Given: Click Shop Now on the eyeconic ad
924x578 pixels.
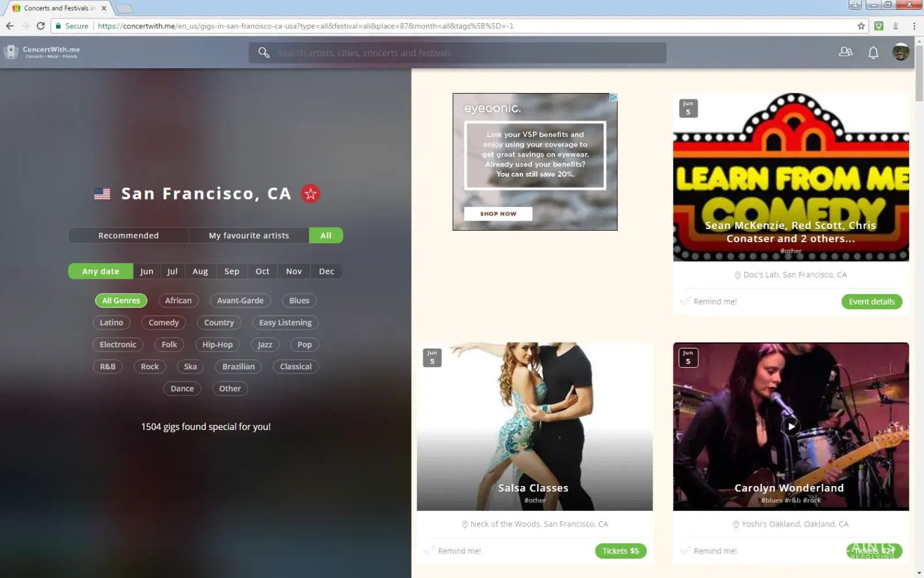Looking at the screenshot, I should click(498, 214).
